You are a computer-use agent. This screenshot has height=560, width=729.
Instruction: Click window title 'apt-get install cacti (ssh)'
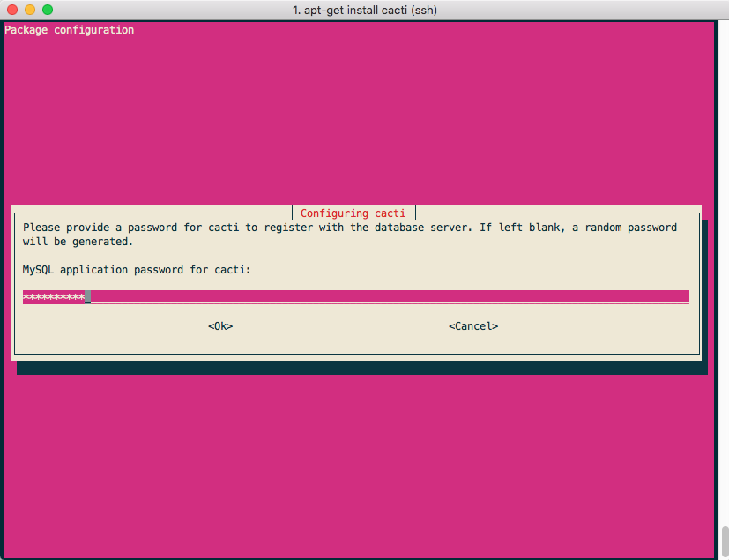point(365,10)
